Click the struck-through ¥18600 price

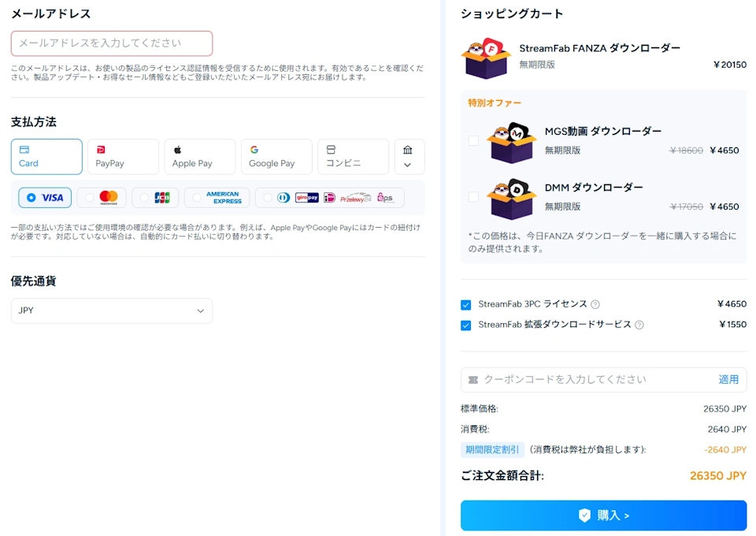pos(686,151)
